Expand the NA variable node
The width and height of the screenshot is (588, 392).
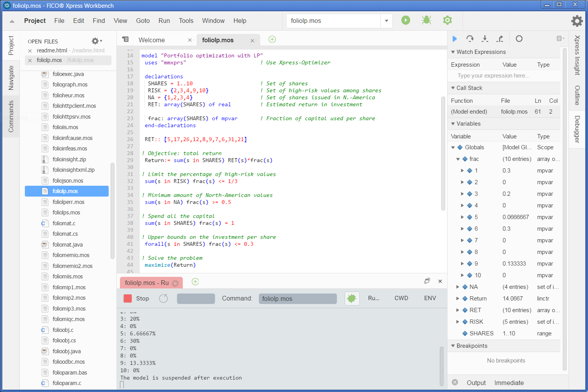458,287
